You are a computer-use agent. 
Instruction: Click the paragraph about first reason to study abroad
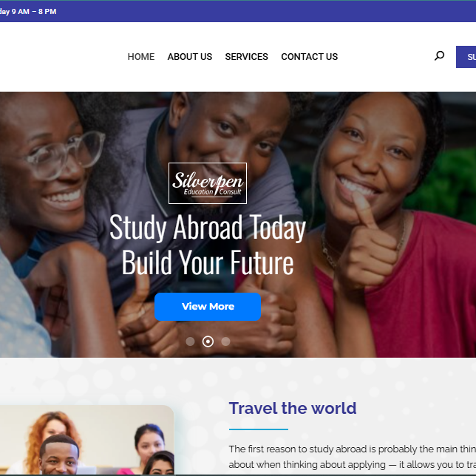coord(352,457)
